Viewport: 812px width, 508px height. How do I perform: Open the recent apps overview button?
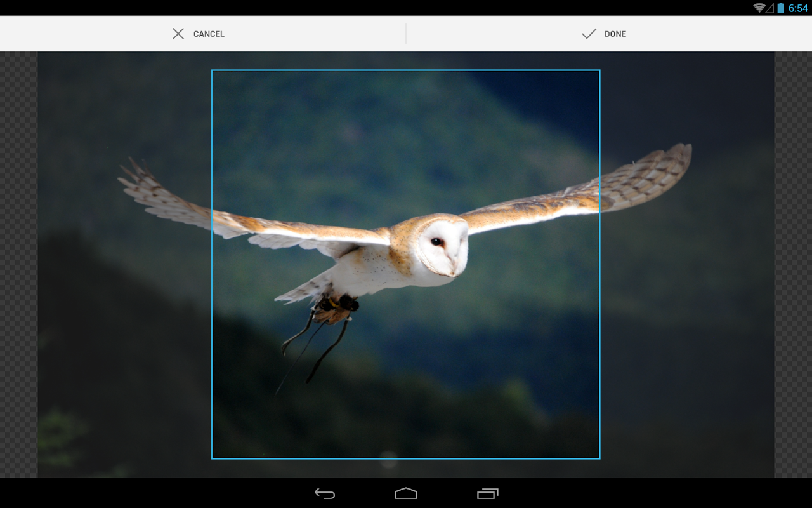(487, 493)
